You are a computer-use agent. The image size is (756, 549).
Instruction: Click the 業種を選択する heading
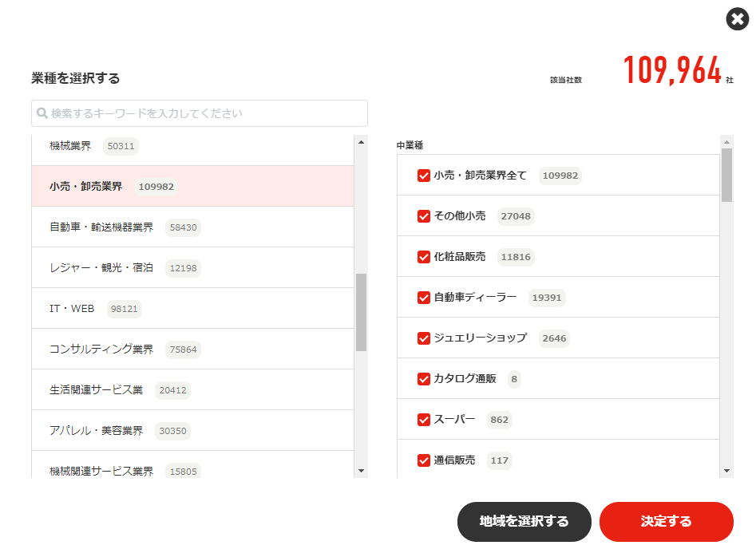tap(76, 78)
